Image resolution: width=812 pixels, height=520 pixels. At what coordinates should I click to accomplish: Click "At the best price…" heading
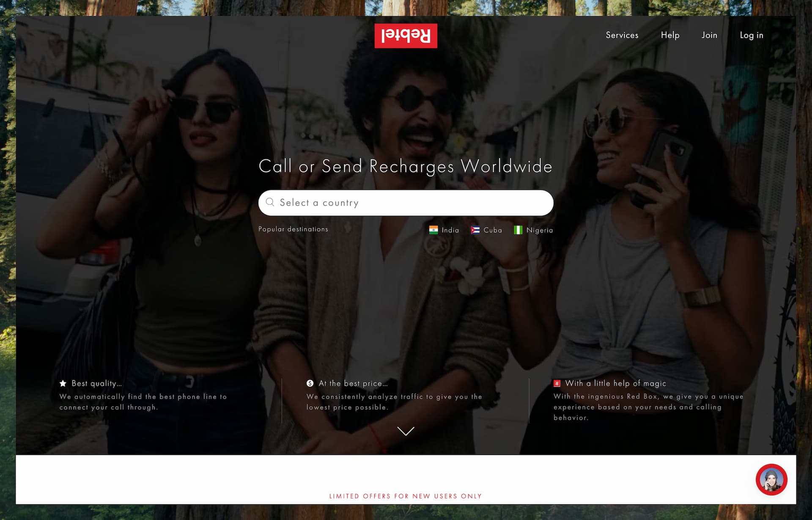point(353,383)
